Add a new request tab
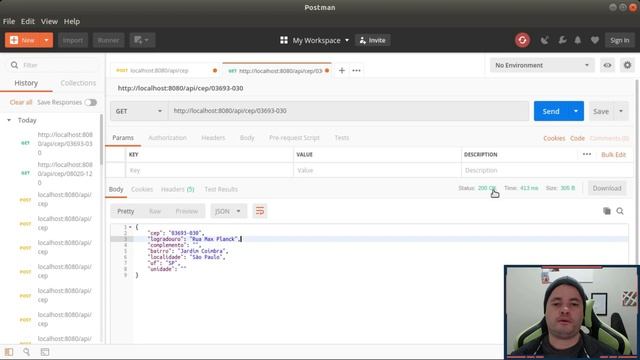This screenshot has width=640, height=360. pos(342,71)
